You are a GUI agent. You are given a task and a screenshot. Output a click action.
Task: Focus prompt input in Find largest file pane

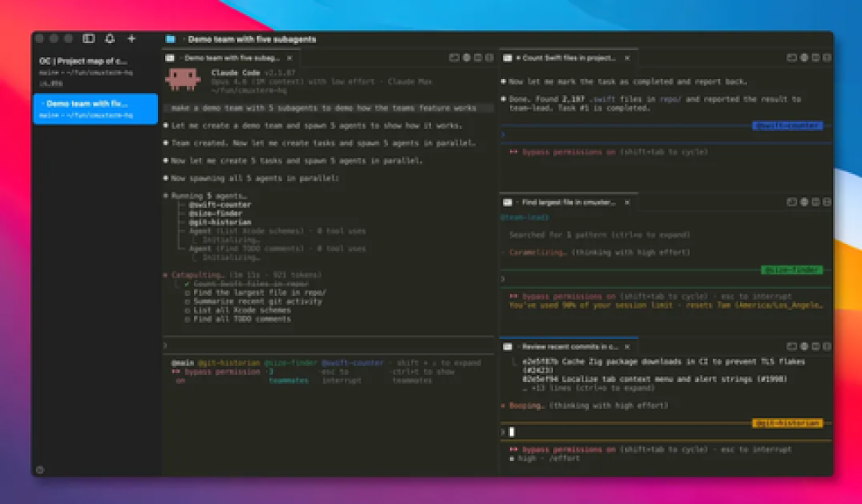click(x=665, y=279)
